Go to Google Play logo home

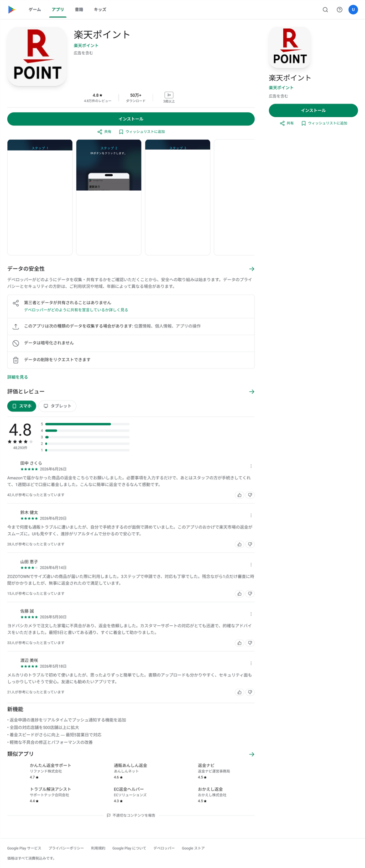12,10
